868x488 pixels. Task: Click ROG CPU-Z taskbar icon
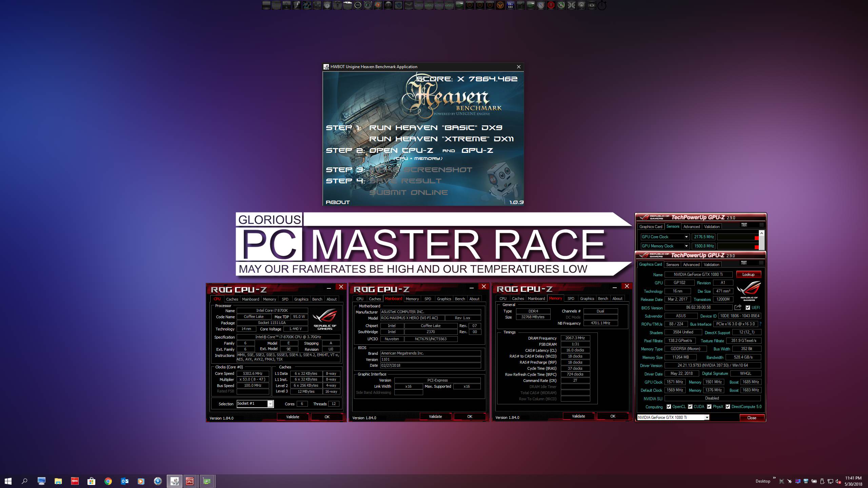point(190,481)
